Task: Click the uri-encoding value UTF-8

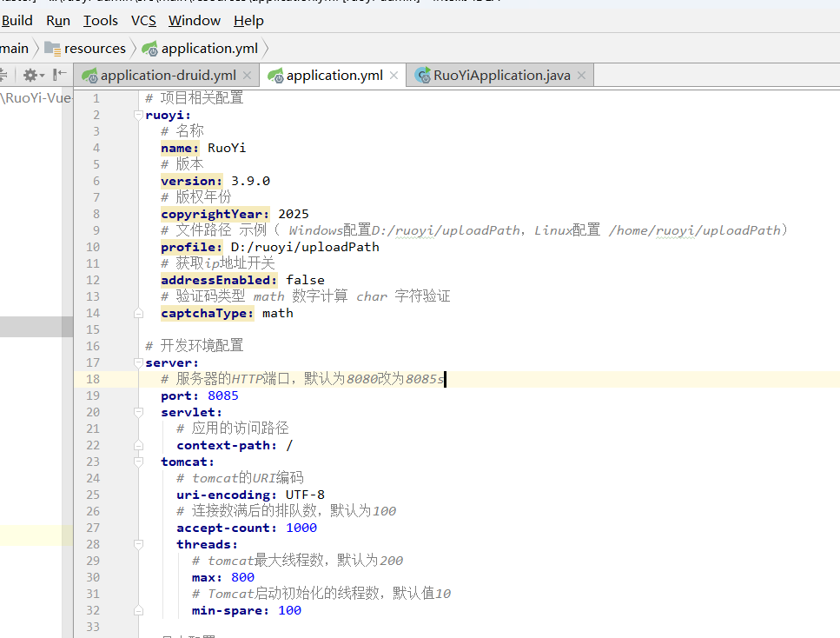Action: [x=305, y=495]
